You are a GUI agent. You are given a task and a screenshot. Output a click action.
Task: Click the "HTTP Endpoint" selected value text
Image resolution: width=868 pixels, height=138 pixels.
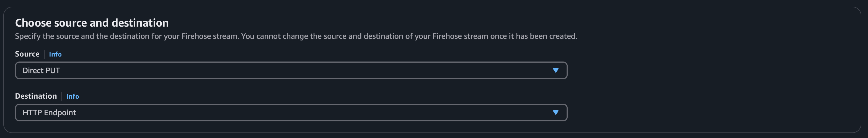pos(49,113)
